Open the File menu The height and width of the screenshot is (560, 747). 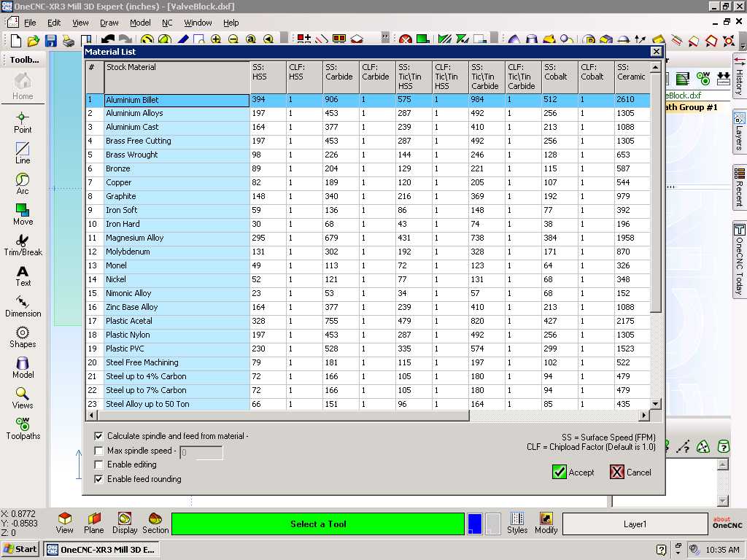pyautogui.click(x=30, y=23)
